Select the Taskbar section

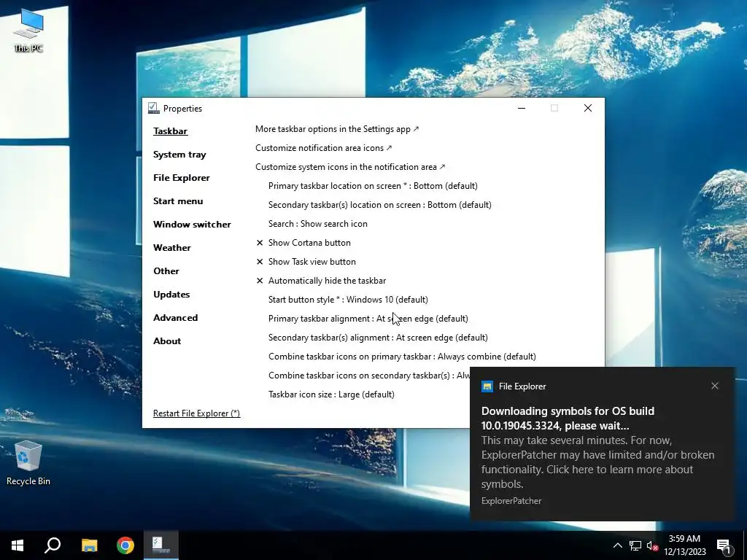(x=170, y=131)
